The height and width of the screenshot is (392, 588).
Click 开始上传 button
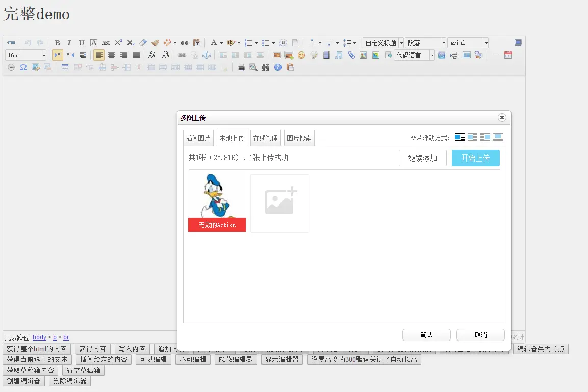click(475, 158)
